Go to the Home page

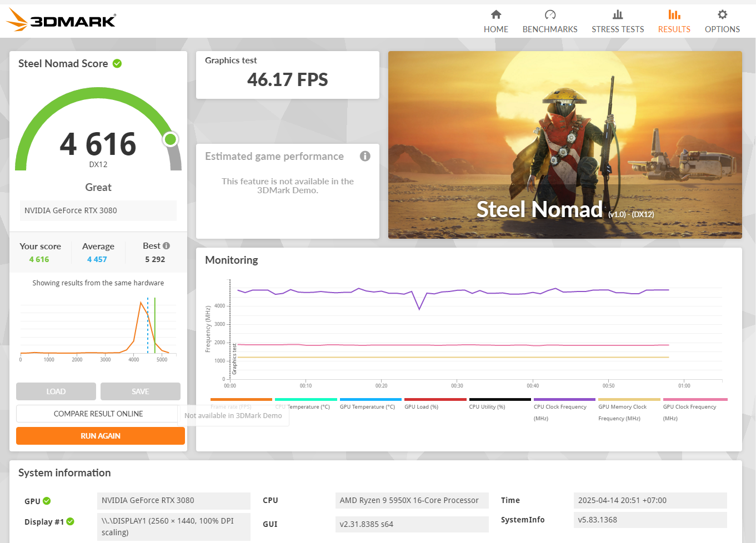pyautogui.click(x=495, y=22)
